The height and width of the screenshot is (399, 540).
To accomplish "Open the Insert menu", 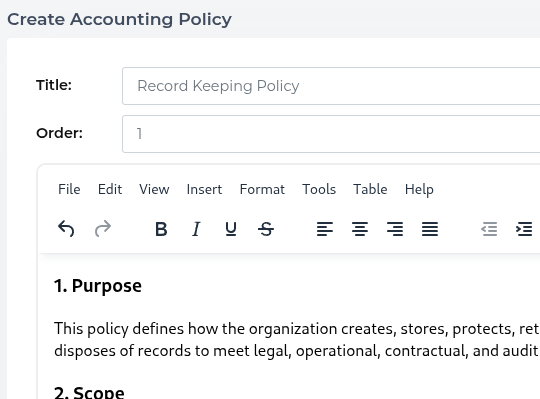I will [x=204, y=189].
